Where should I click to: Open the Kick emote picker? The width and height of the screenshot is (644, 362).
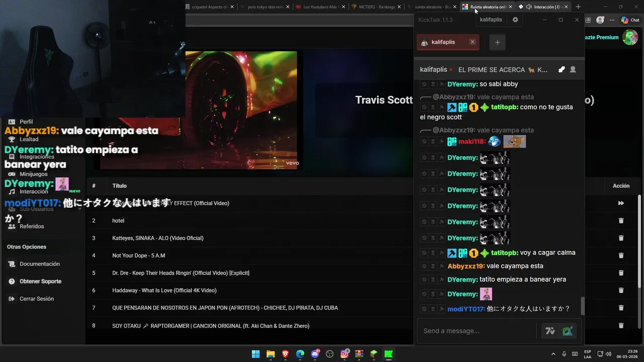(568, 331)
